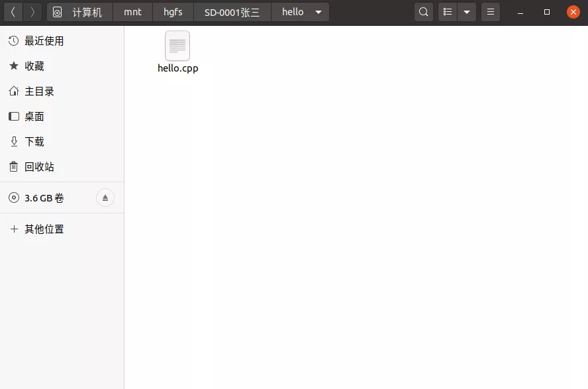Viewport: 588px width, 389px height.
Task: Go to 主目录 home folder
Action: pos(62,91)
